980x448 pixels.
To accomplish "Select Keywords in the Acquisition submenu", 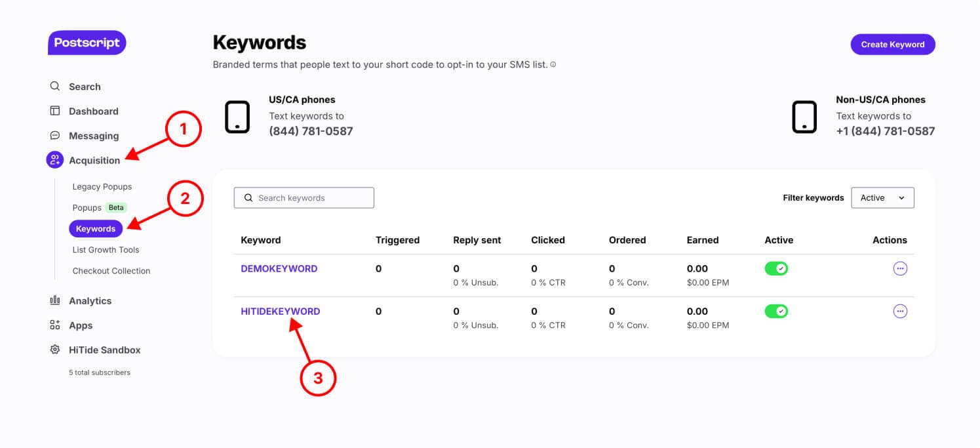I will (x=96, y=229).
